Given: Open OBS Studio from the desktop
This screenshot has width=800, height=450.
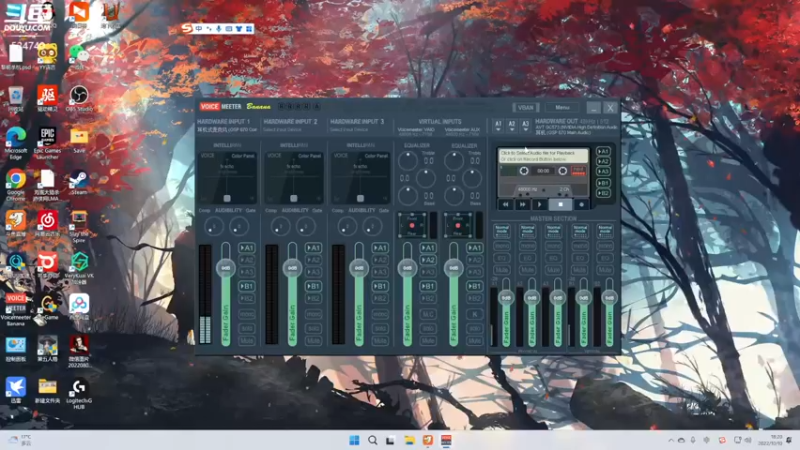Looking at the screenshot, I should [x=79, y=98].
